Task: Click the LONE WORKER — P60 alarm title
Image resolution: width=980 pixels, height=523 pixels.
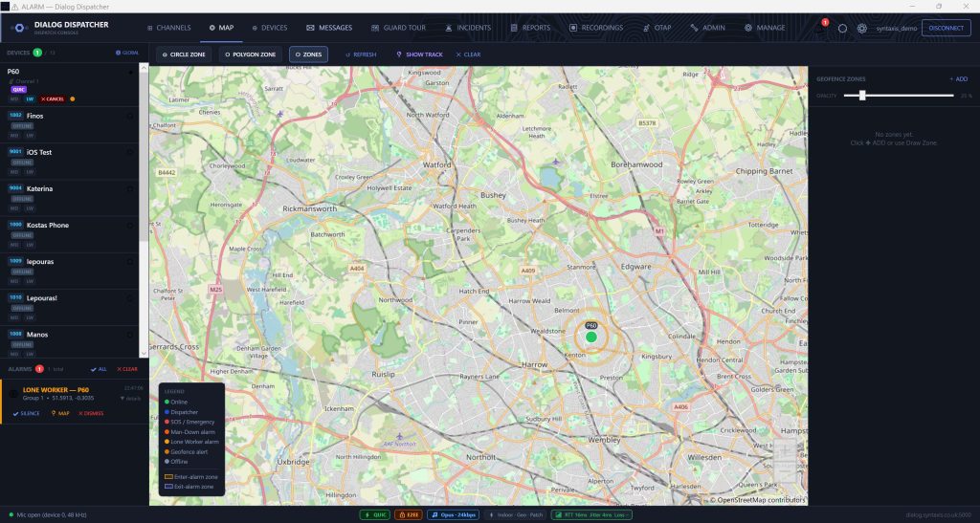Action: 56,390
